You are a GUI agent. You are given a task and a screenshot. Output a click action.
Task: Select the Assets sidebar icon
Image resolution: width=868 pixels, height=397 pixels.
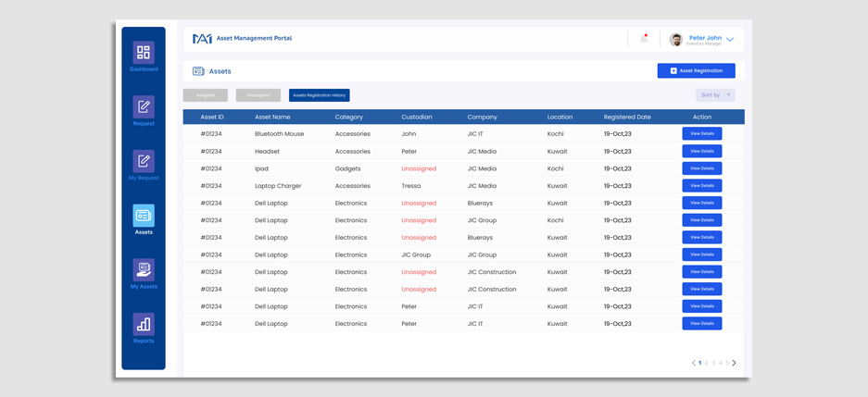coord(144,216)
